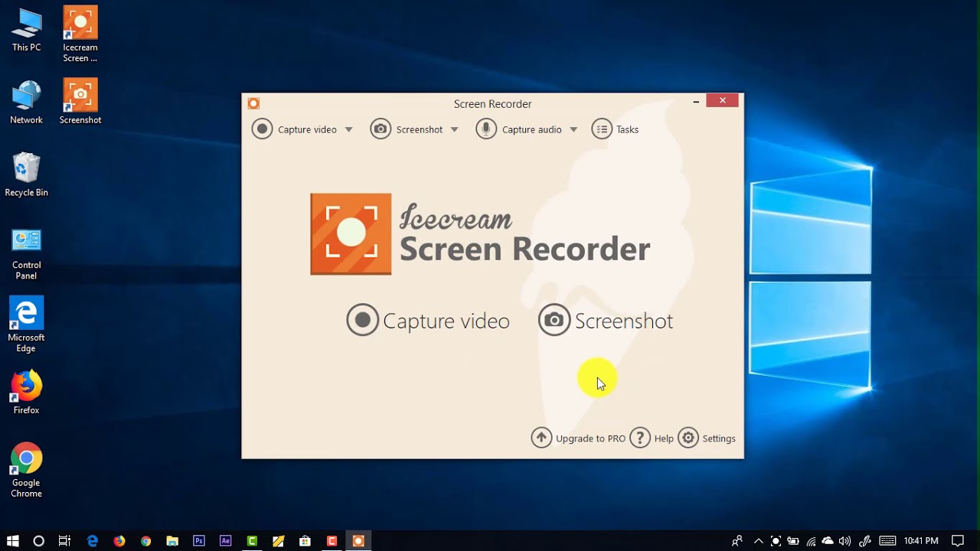Click the Cortana circle on taskbar

tap(38, 540)
